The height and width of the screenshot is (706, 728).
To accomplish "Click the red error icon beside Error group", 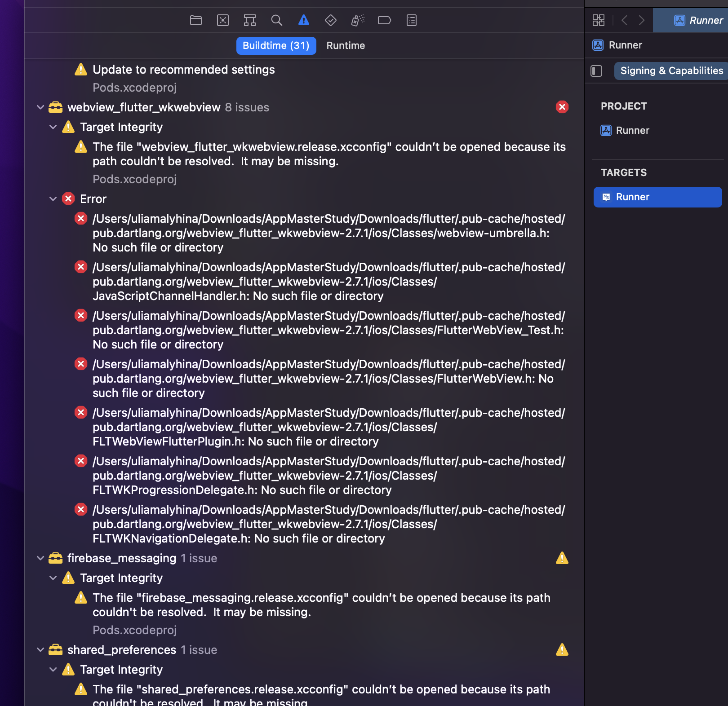I will click(x=68, y=199).
